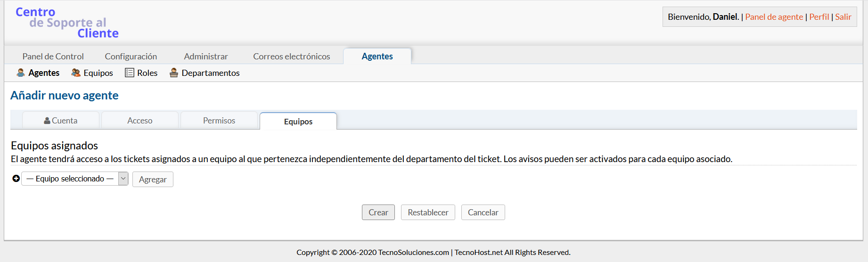Follow the Panel de agente link

tap(774, 17)
